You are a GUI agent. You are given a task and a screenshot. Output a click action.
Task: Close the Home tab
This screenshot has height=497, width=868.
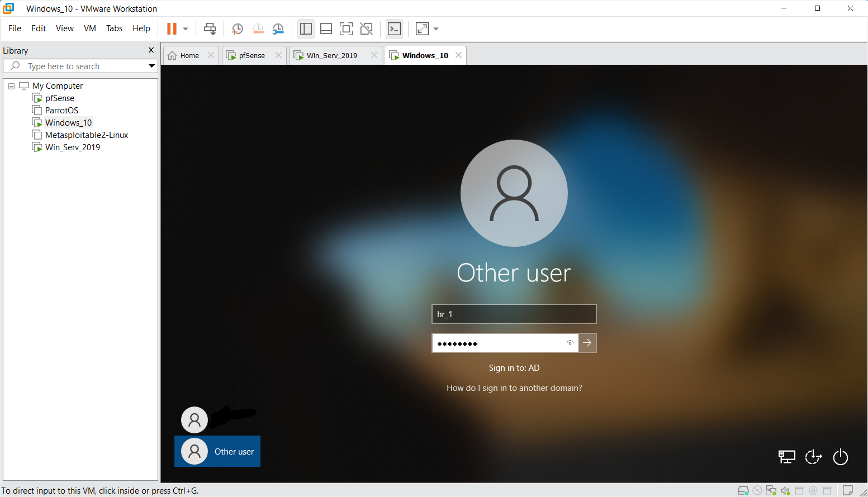tap(211, 55)
